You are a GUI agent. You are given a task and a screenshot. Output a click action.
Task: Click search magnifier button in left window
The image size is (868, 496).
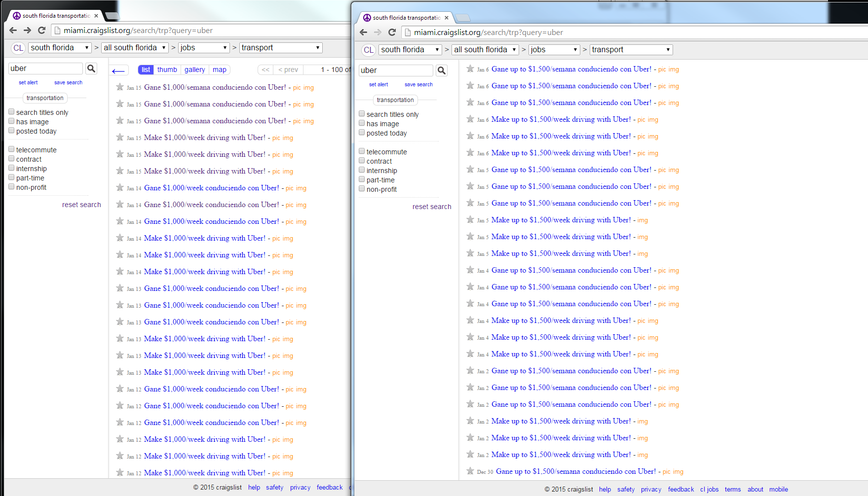click(x=91, y=69)
